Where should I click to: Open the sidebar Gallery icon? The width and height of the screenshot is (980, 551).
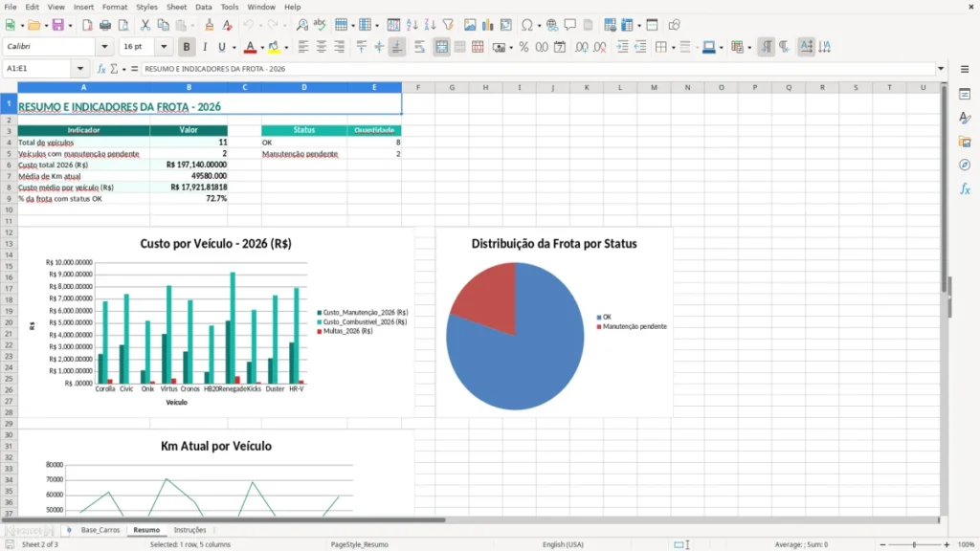pos(965,142)
